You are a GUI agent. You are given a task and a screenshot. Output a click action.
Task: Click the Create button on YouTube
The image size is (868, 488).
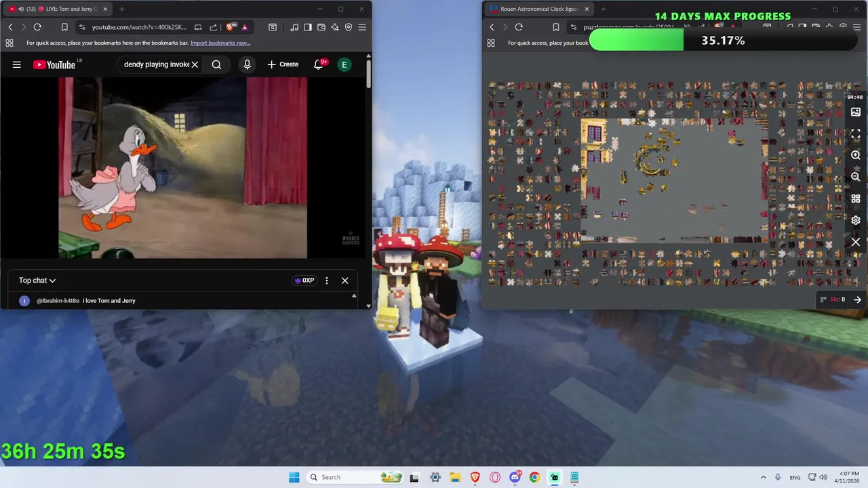pos(283,64)
